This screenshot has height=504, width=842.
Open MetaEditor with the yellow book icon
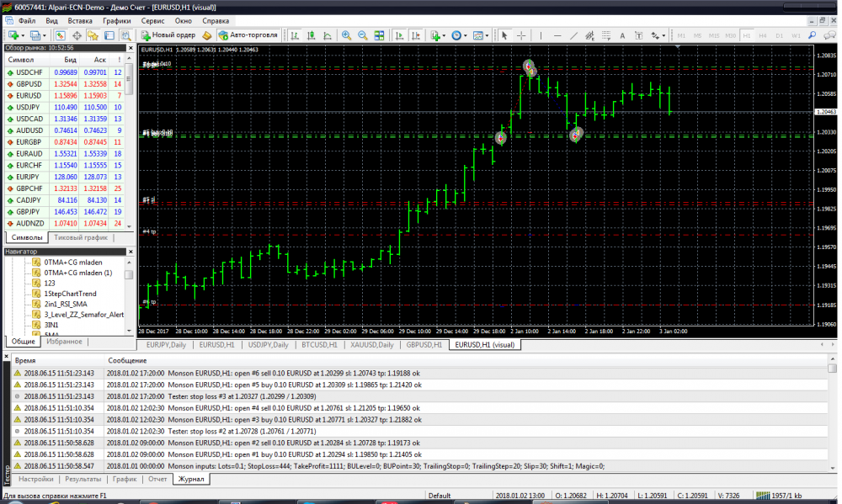pos(207,35)
